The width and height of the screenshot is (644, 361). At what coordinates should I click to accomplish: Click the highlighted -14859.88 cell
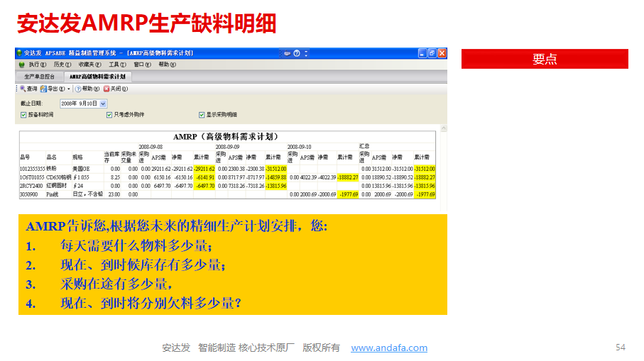click(276, 177)
